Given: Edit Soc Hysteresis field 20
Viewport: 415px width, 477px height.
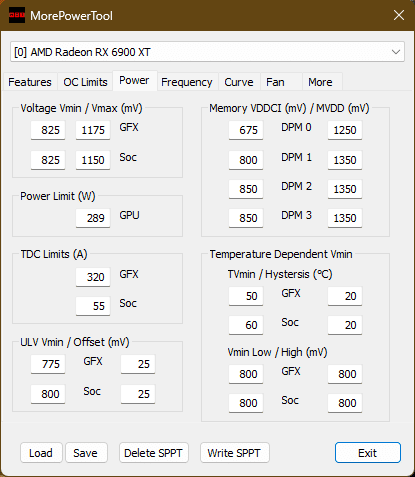Looking at the screenshot, I should pyautogui.click(x=345, y=325).
